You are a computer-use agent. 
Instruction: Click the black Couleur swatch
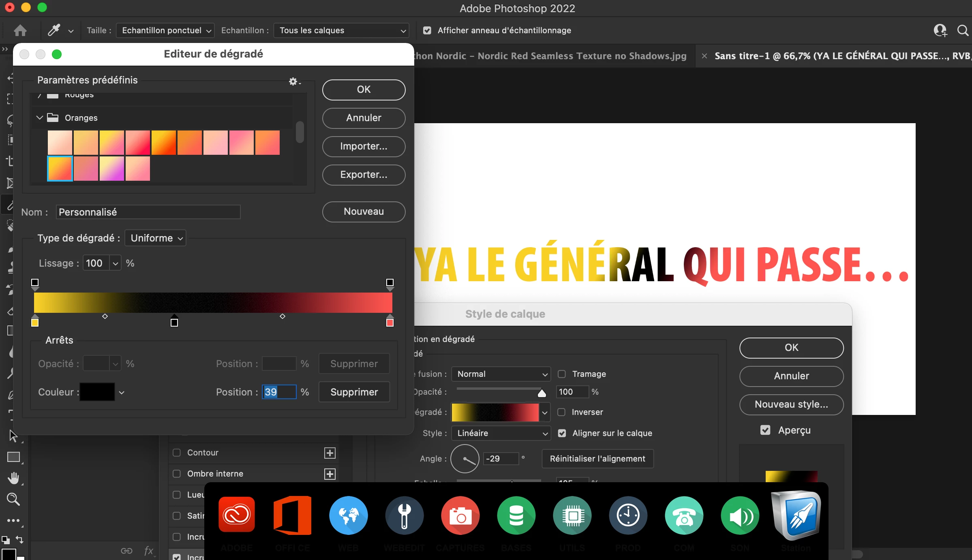[97, 392]
